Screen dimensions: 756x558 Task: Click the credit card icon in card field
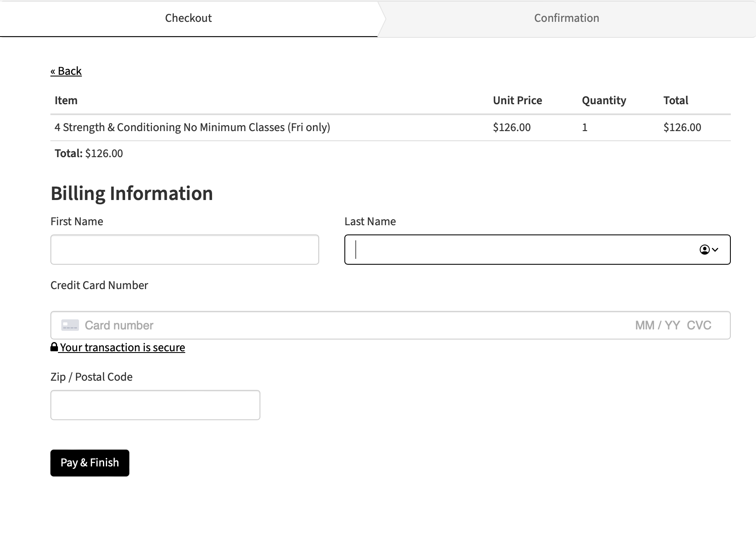click(x=70, y=325)
